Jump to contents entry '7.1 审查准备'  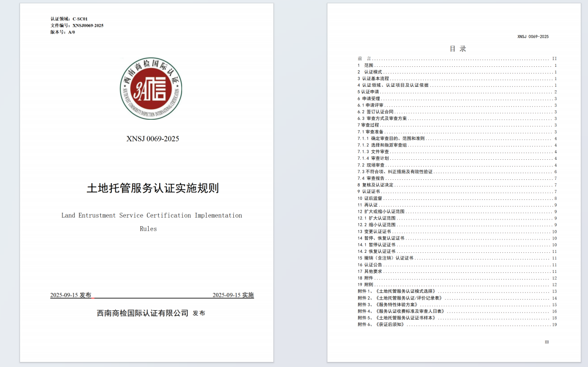(x=457, y=132)
